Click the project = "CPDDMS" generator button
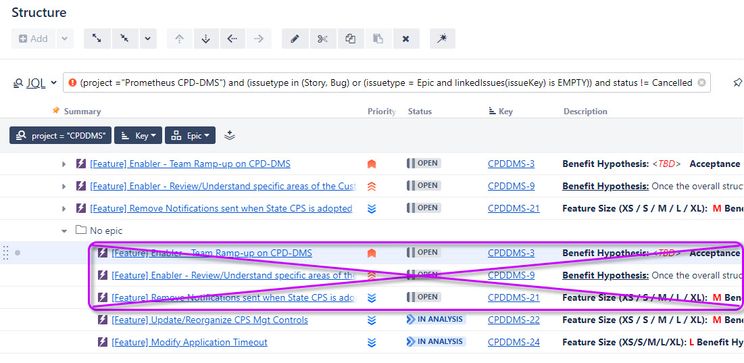 (x=60, y=136)
